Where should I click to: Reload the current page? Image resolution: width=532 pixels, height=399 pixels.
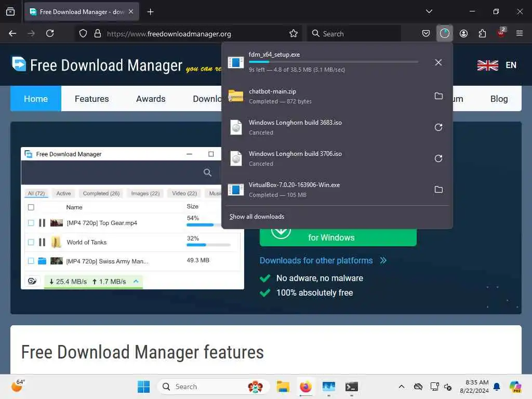(x=50, y=33)
